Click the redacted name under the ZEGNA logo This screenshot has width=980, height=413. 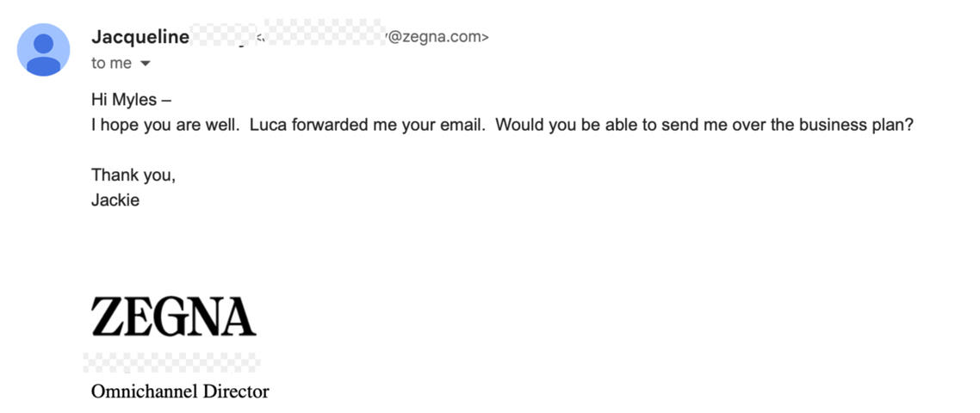click(x=172, y=362)
